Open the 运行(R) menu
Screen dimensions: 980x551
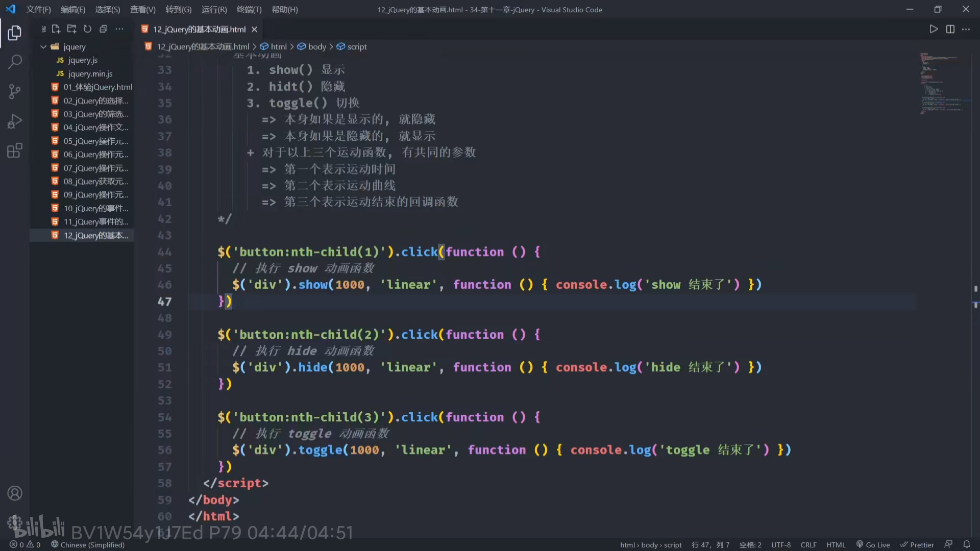[214, 9]
